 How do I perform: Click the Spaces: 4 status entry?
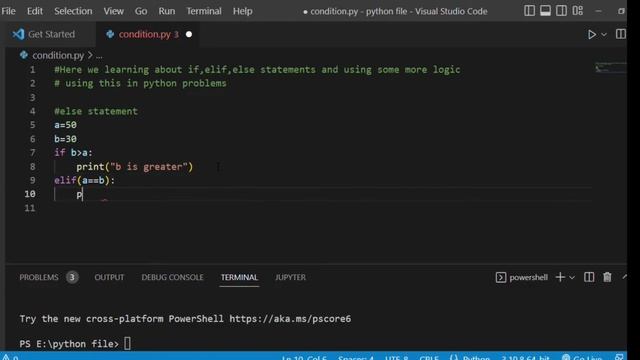point(356,358)
